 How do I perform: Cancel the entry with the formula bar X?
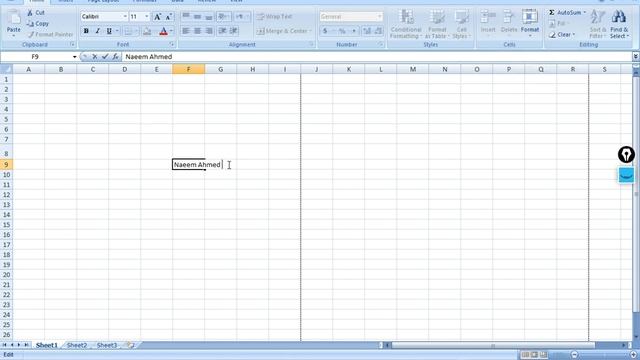[x=95, y=57]
